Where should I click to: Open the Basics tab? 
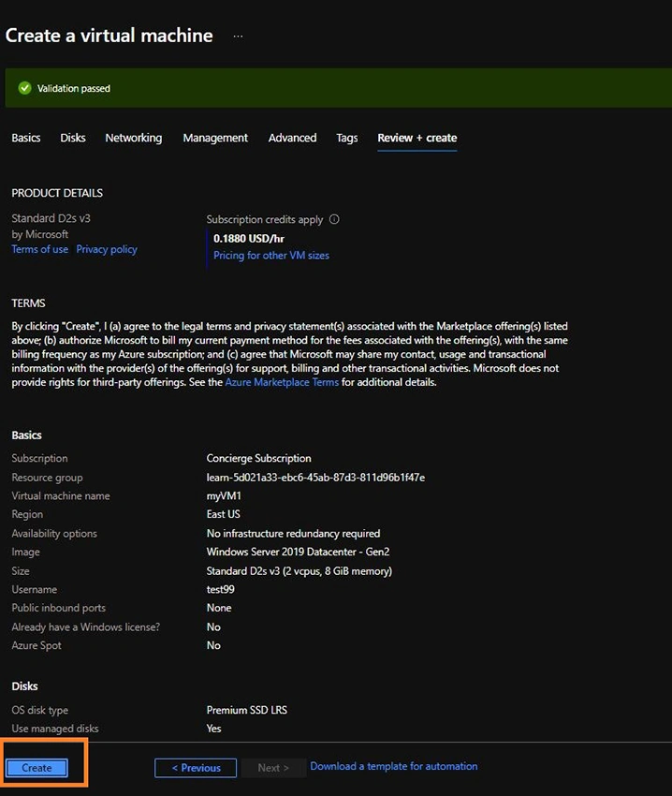(x=26, y=138)
